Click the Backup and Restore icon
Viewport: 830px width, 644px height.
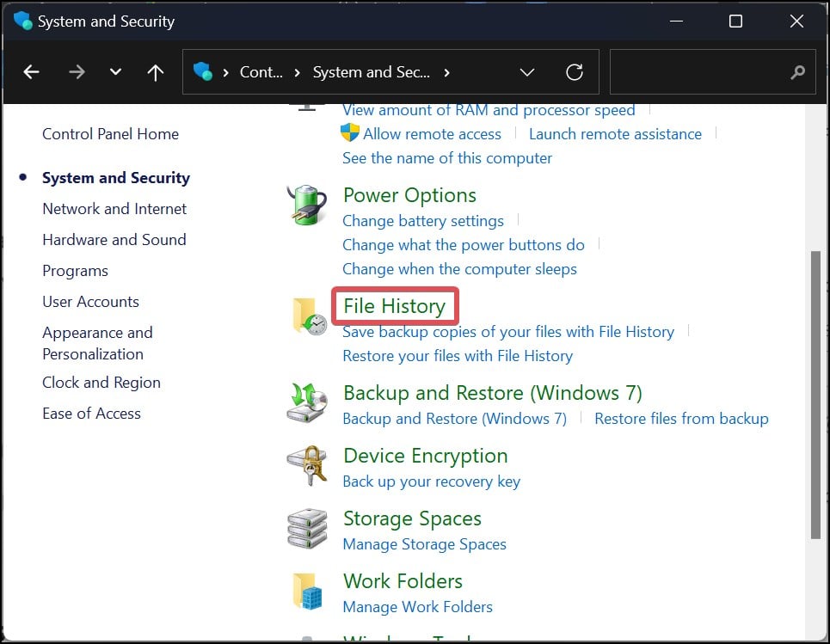pyautogui.click(x=307, y=403)
